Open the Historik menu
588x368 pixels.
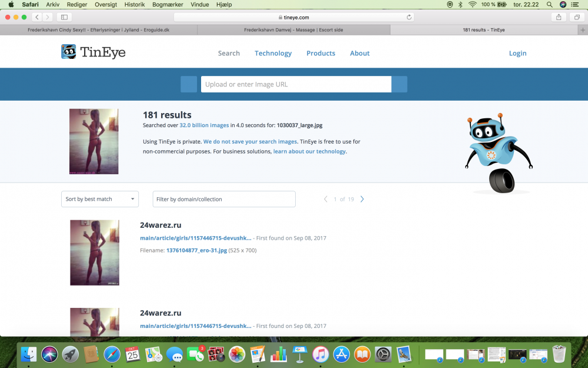tap(135, 5)
